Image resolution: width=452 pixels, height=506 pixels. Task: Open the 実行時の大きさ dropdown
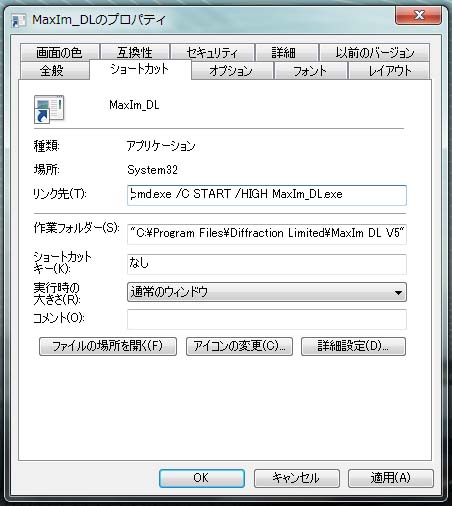[267, 292]
